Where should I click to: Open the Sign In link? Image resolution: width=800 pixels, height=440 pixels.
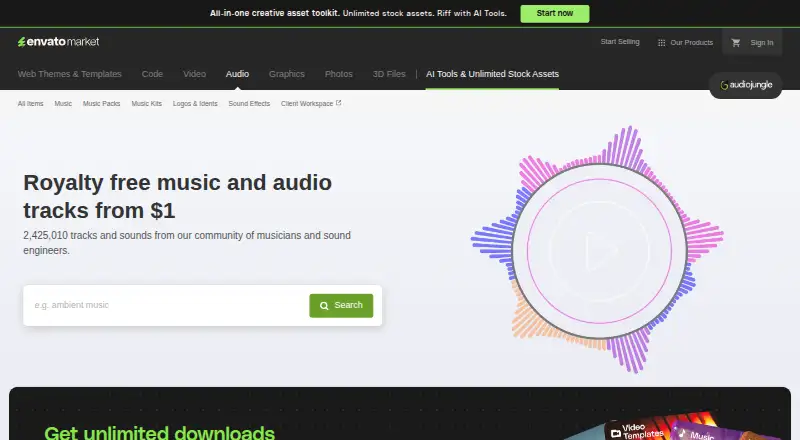[762, 43]
